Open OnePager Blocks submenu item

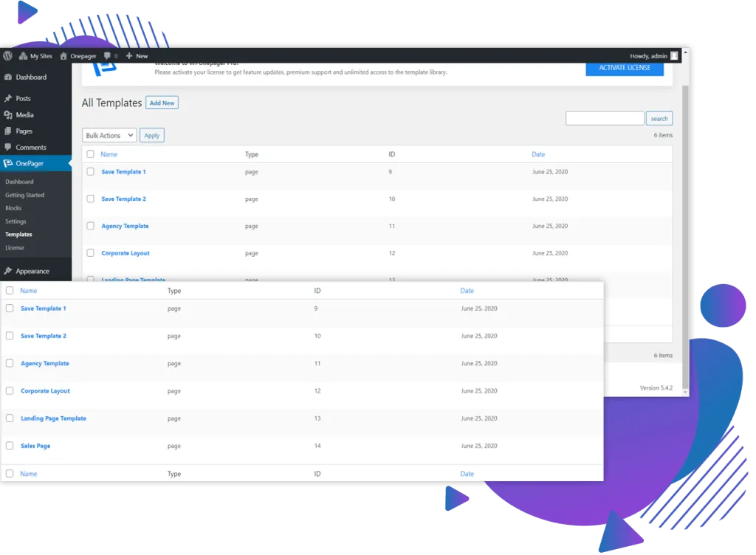pyautogui.click(x=13, y=208)
